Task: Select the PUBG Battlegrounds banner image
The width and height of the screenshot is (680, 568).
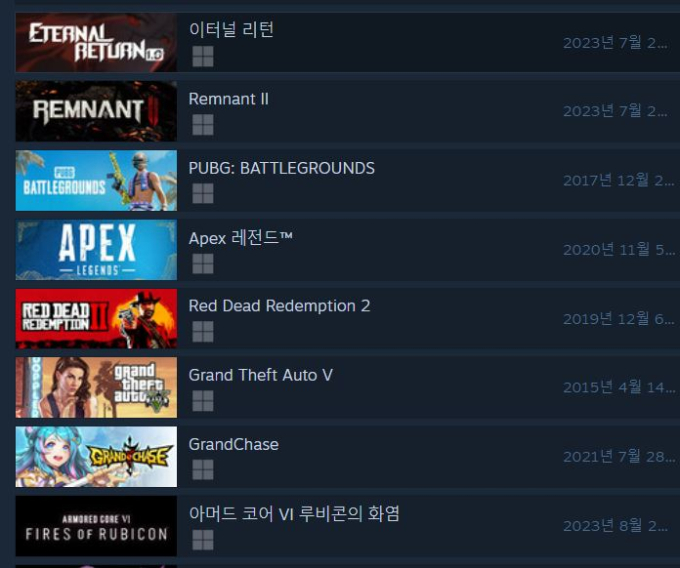Action: pos(96,180)
